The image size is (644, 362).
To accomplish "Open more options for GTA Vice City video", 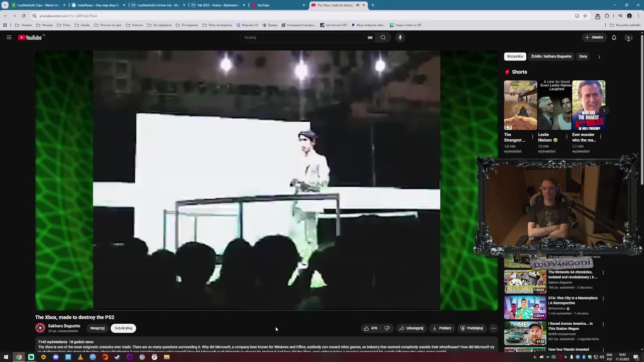I will coord(603,299).
